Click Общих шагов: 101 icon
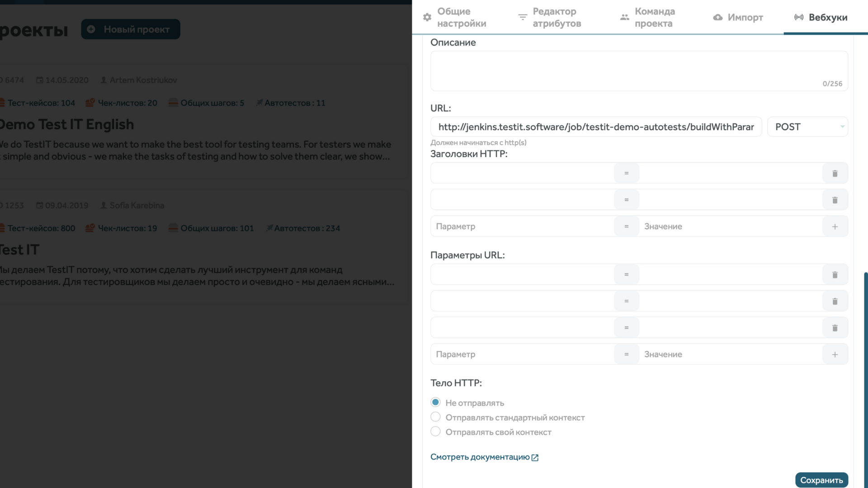The image size is (868, 488). pos(173,228)
